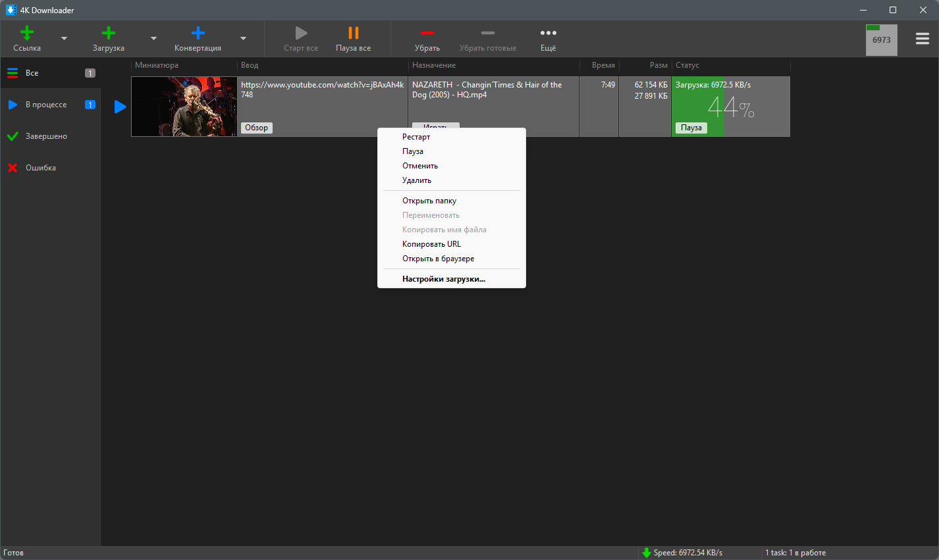The image size is (939, 560).
Task: Choose Открыть папку from context menu
Action: pos(452,201)
